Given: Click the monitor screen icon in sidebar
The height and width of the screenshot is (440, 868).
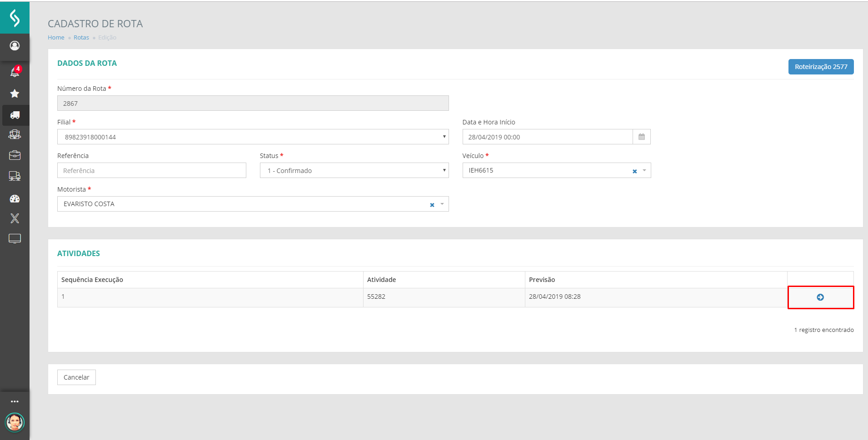Looking at the screenshot, I should click(x=15, y=238).
